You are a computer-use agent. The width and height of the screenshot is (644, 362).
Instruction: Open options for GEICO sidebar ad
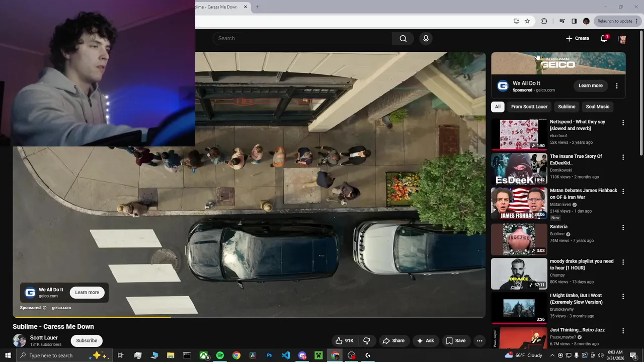tap(617, 86)
